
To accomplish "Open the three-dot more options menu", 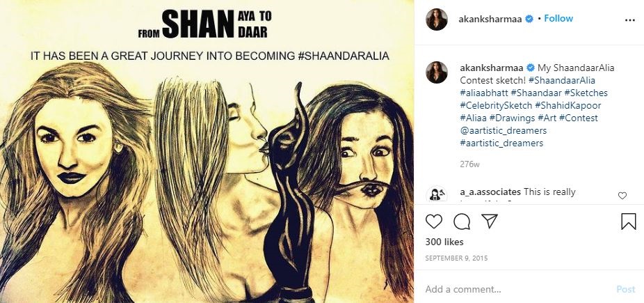I will click(x=629, y=20).
